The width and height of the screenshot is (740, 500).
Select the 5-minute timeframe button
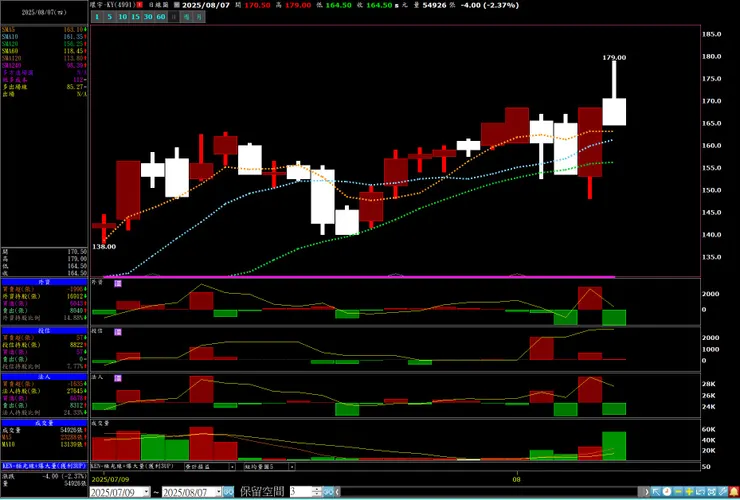[110, 17]
